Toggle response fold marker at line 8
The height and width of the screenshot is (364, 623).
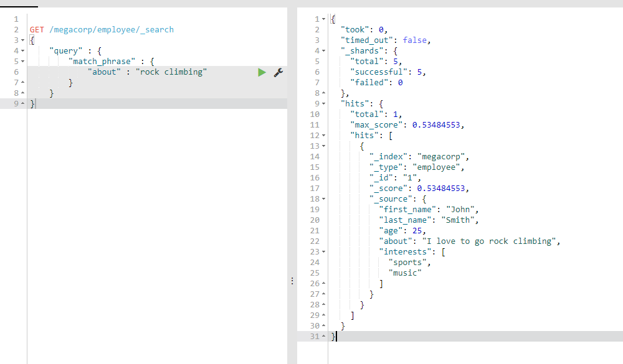[323, 93]
